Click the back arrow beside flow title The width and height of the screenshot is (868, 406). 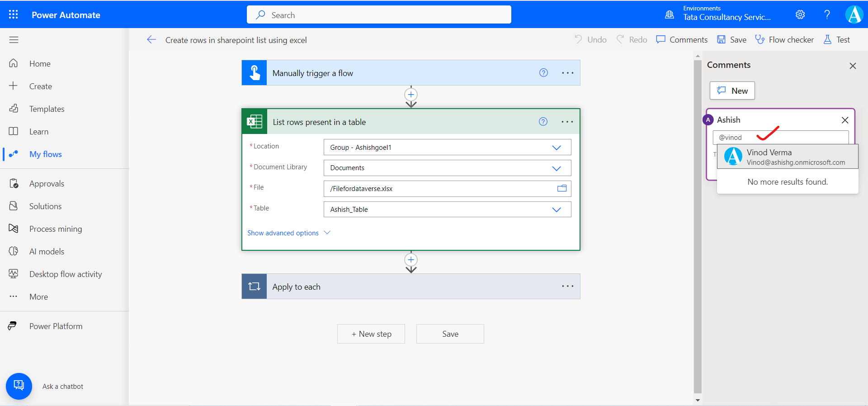pos(151,40)
